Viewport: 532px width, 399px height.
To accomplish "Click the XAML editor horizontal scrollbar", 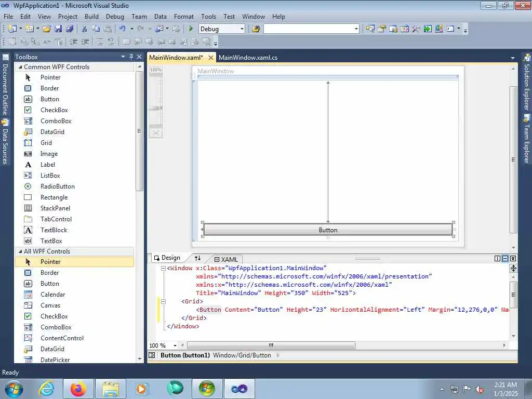I will [x=271, y=345].
